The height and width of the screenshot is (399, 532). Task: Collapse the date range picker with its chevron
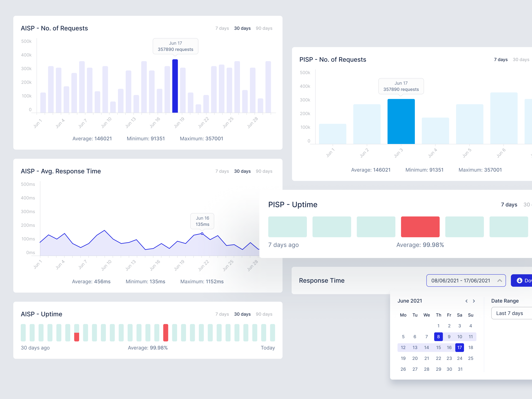click(500, 280)
